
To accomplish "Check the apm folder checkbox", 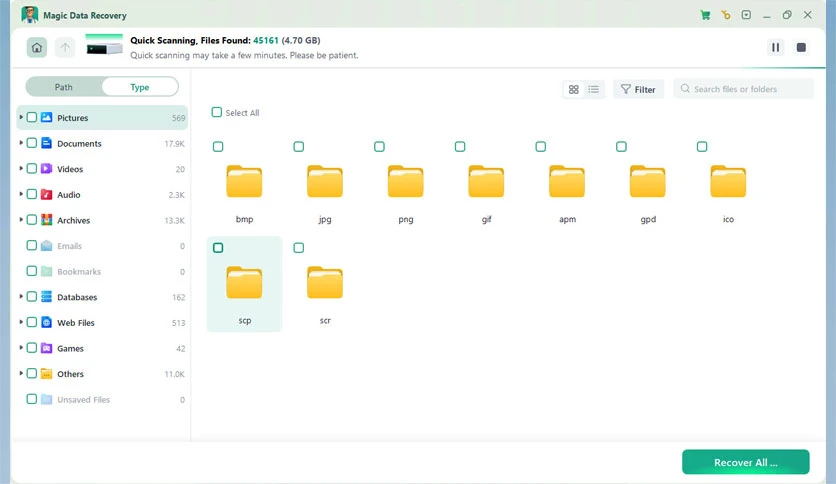I will [541, 147].
